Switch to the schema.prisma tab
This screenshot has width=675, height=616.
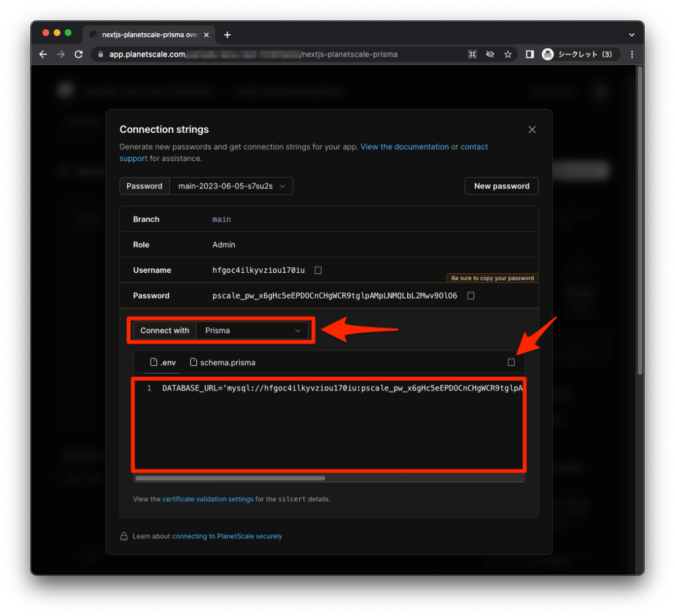tap(223, 362)
